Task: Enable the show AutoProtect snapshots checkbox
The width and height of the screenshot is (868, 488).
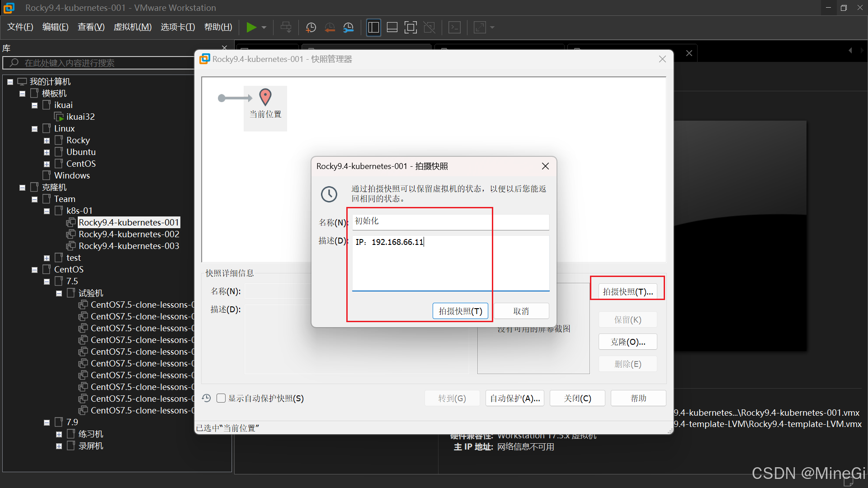Action: coord(221,398)
